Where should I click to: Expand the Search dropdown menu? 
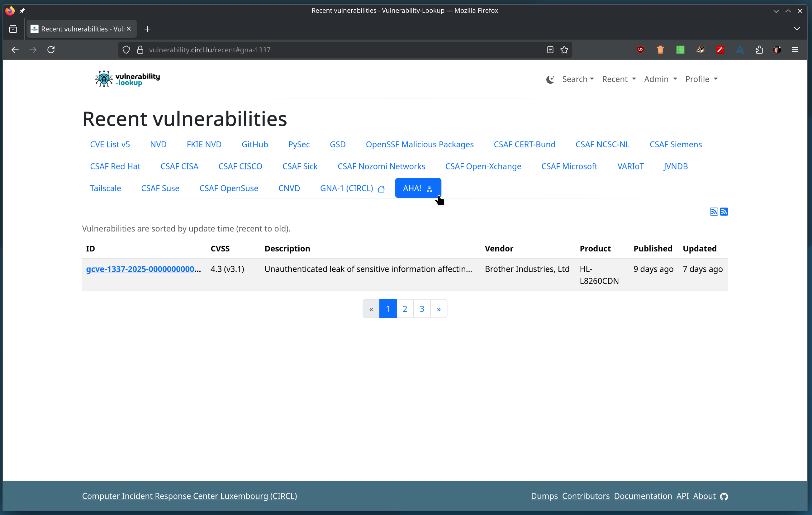(x=578, y=79)
